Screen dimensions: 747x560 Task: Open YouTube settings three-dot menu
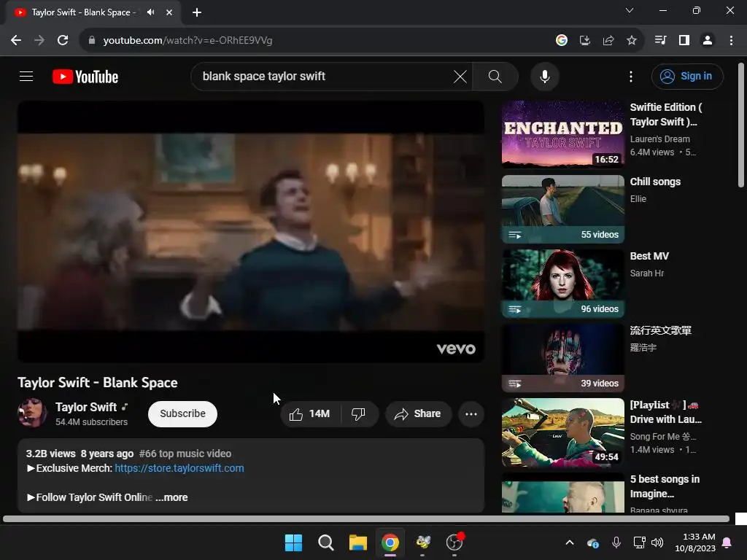pos(631,76)
